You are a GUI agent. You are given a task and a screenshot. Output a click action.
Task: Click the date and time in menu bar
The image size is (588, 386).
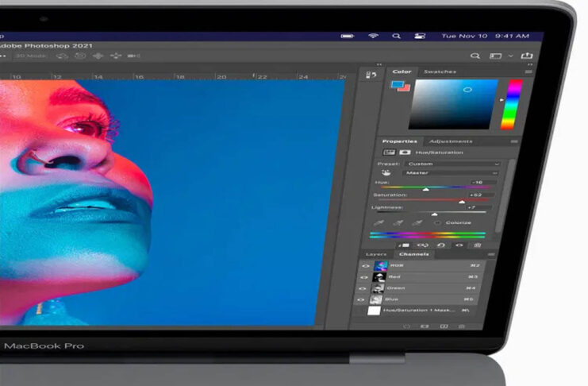coord(486,36)
